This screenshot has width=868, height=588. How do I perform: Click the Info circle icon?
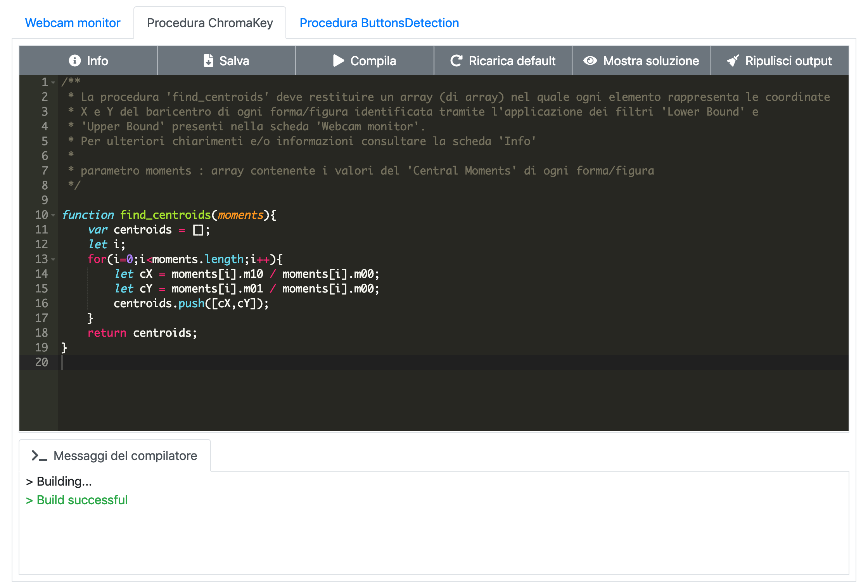coord(74,61)
